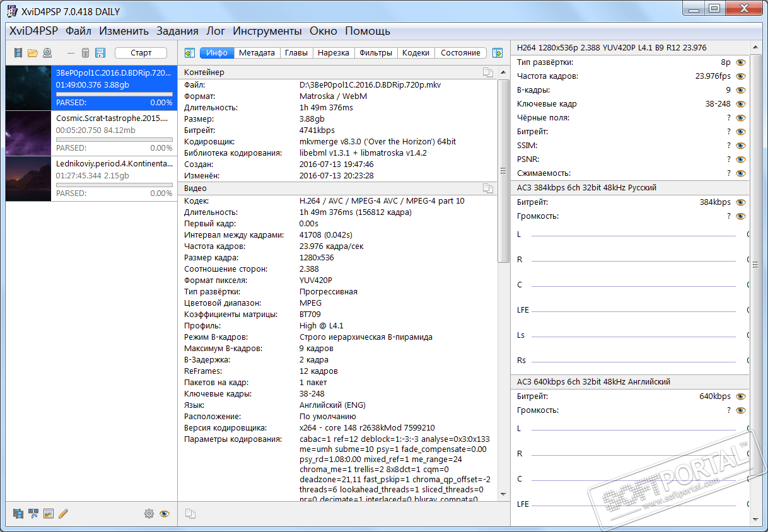Switch to the Фильтры tab
Image resolution: width=768 pixels, height=532 pixels.
coord(376,53)
